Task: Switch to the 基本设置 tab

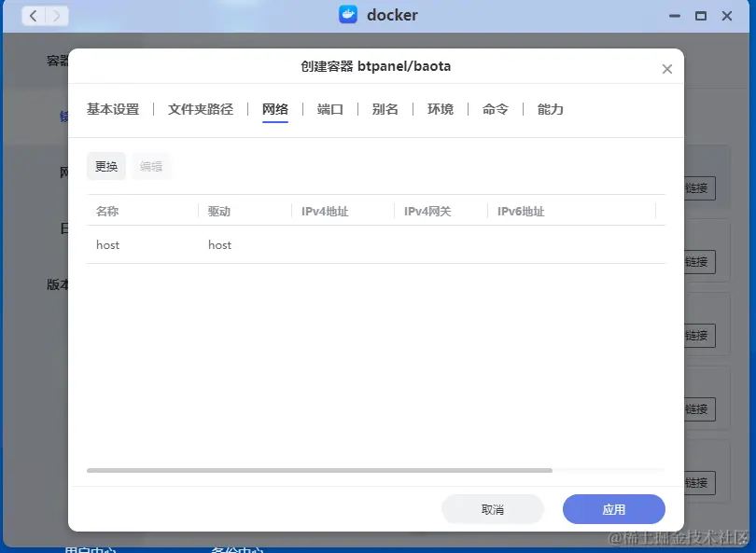Action: click(113, 109)
